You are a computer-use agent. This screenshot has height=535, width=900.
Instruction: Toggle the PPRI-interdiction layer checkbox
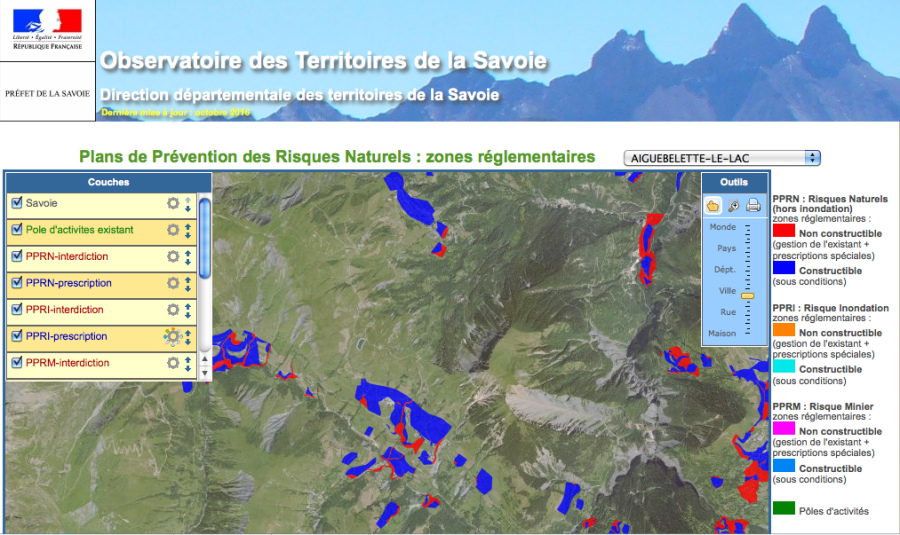[17, 310]
